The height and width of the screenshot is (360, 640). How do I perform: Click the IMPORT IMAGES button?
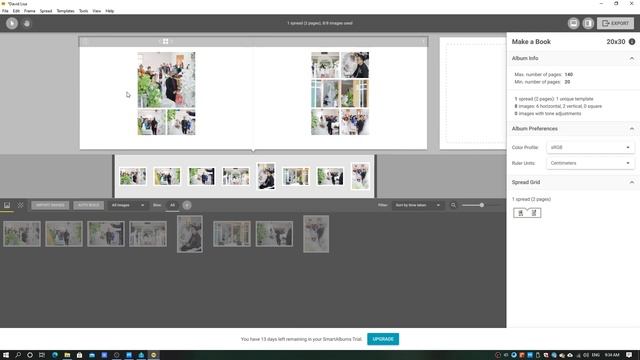click(x=50, y=205)
